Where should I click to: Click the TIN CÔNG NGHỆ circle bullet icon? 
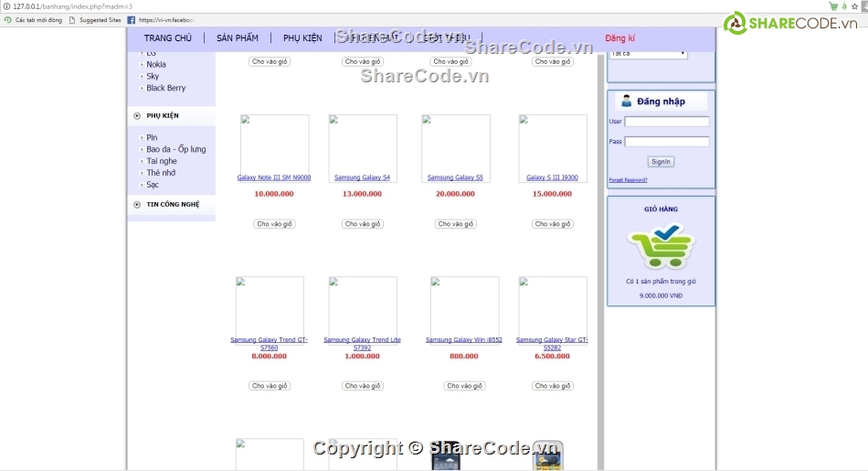click(x=137, y=205)
